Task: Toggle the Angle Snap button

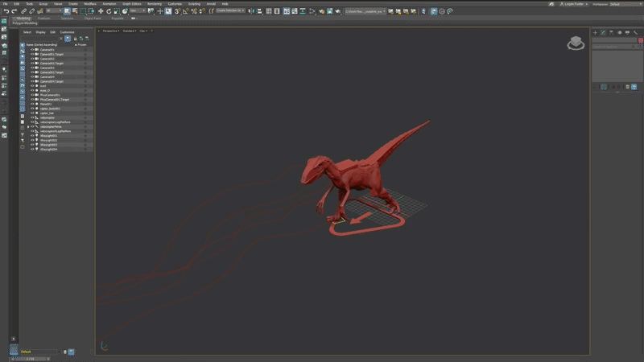Action: click(x=186, y=11)
